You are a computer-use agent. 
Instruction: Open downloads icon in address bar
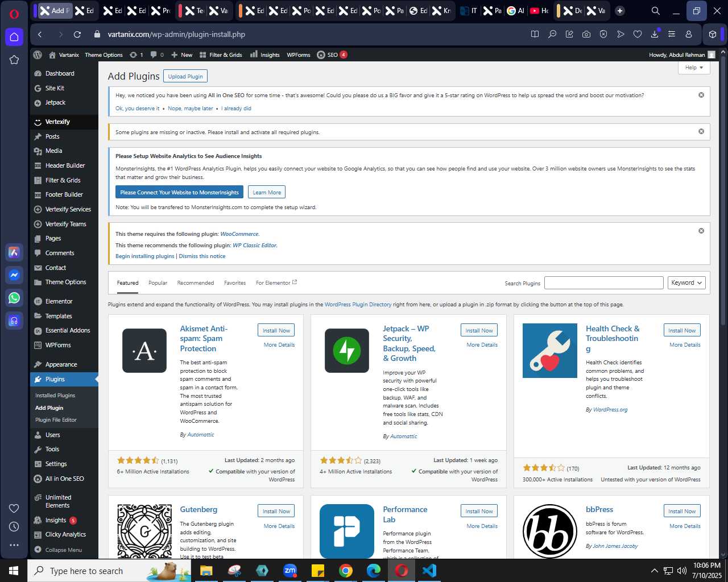point(655,34)
